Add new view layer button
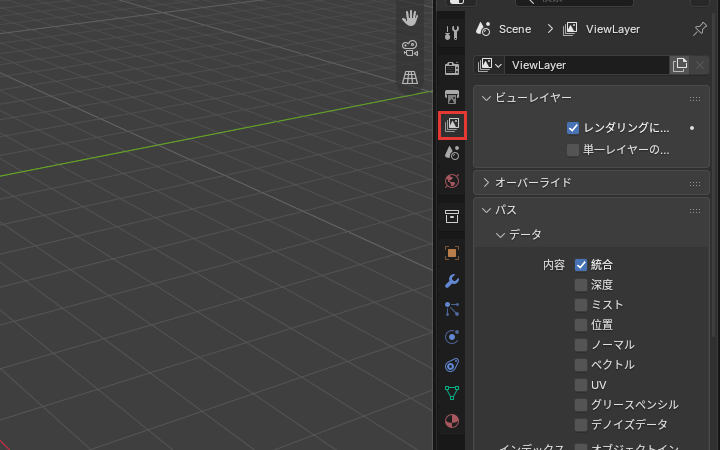 coord(680,65)
